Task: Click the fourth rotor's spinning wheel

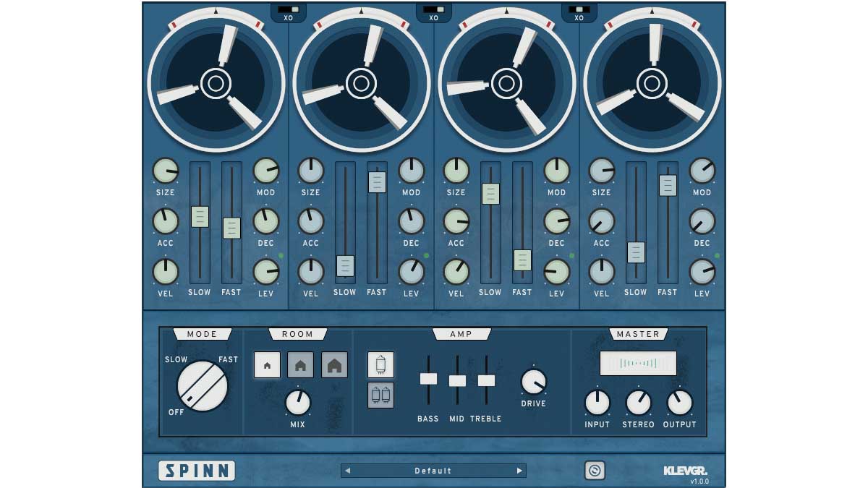Action: tap(652, 83)
